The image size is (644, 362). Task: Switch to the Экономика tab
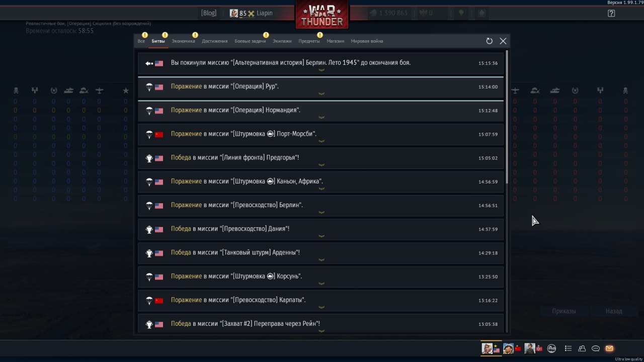[183, 41]
